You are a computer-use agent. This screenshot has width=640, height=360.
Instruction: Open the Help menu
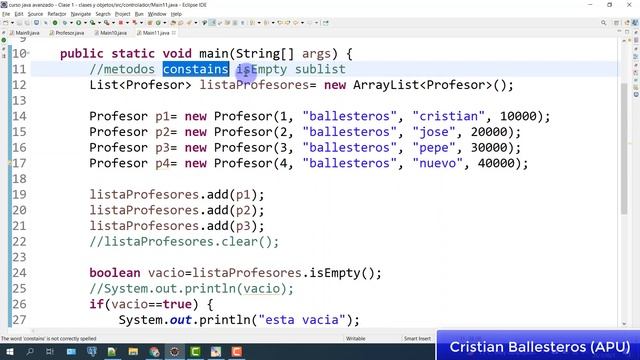(x=176, y=14)
